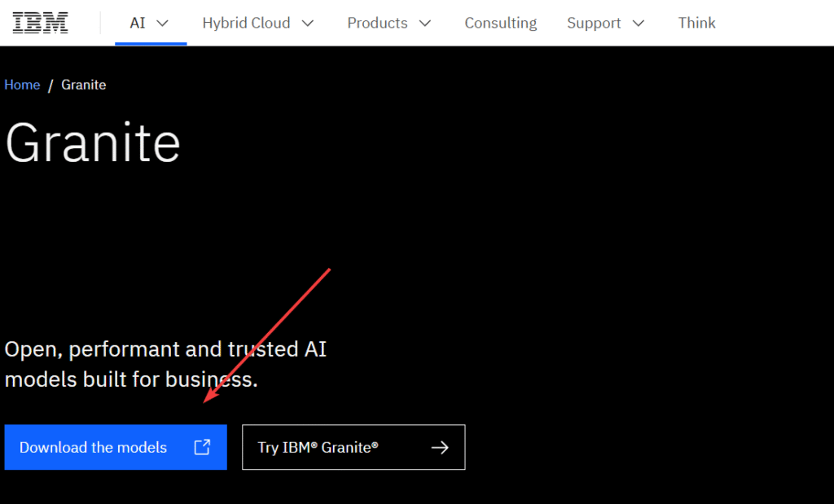Go to the Consulting page
This screenshot has width=834, height=504.
[500, 23]
